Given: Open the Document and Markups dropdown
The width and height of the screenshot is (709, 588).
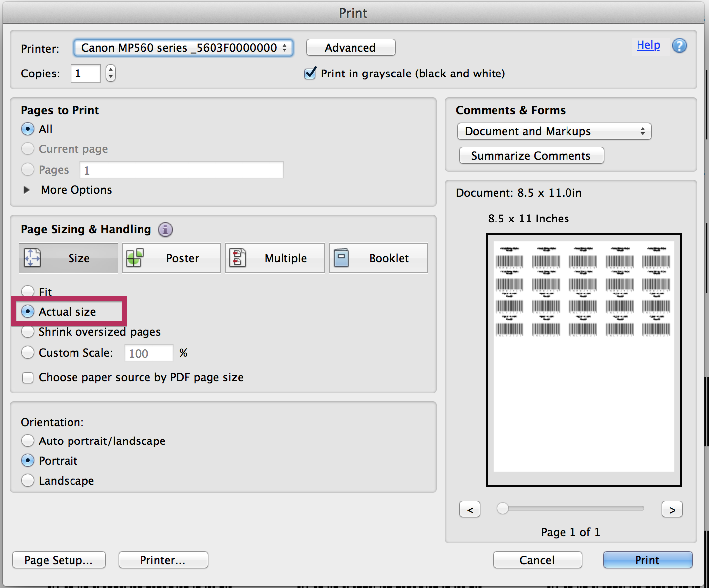Looking at the screenshot, I should (x=554, y=131).
